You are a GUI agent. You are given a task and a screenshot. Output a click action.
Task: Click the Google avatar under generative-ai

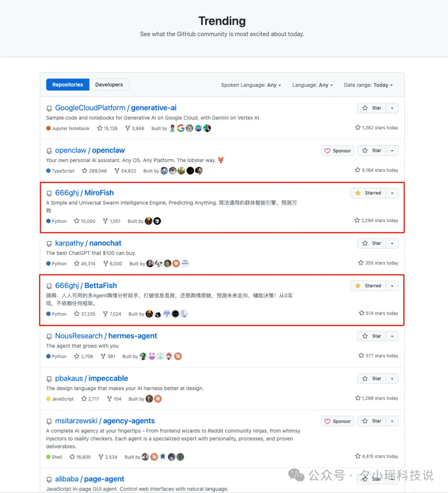(181, 128)
